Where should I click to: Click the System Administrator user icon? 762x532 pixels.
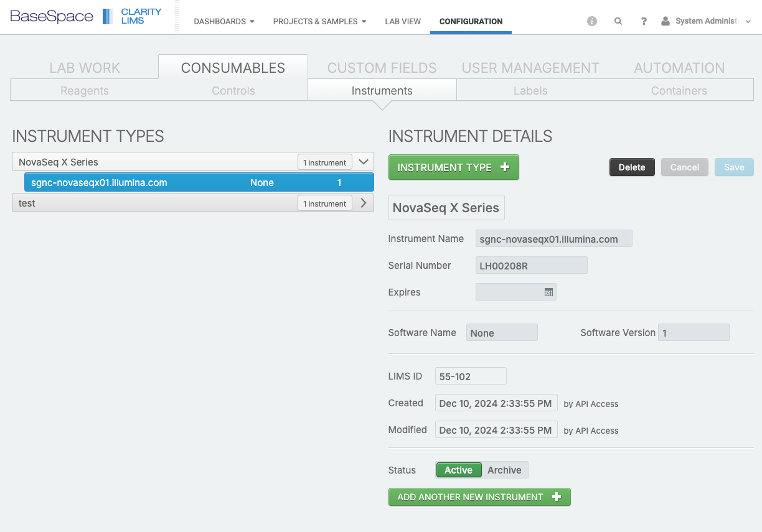pos(666,21)
